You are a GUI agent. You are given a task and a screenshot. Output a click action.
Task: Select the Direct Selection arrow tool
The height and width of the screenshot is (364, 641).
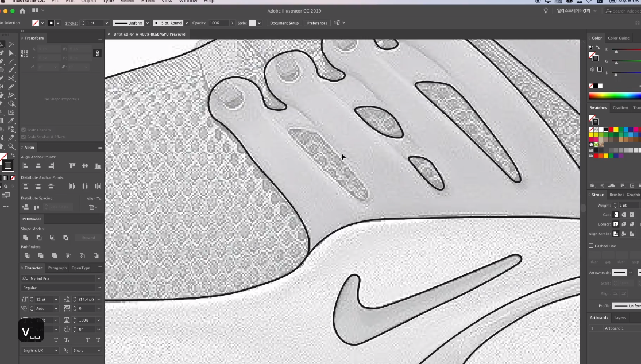click(11, 53)
